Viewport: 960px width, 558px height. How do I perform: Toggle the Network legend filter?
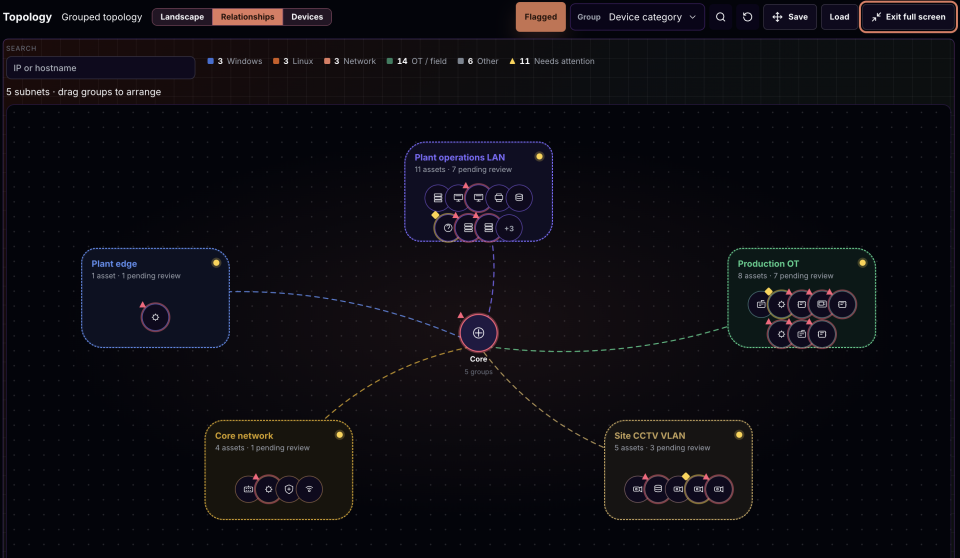coord(350,61)
